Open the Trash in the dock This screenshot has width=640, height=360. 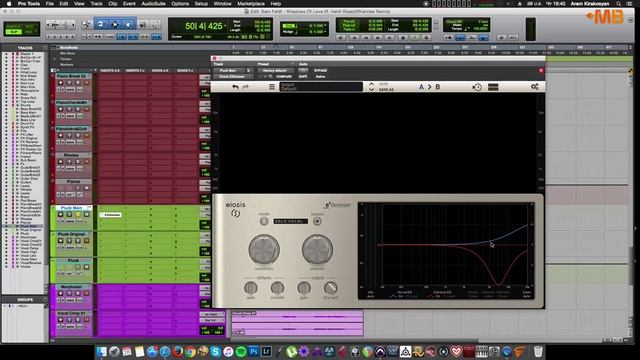pyautogui.click(x=538, y=351)
